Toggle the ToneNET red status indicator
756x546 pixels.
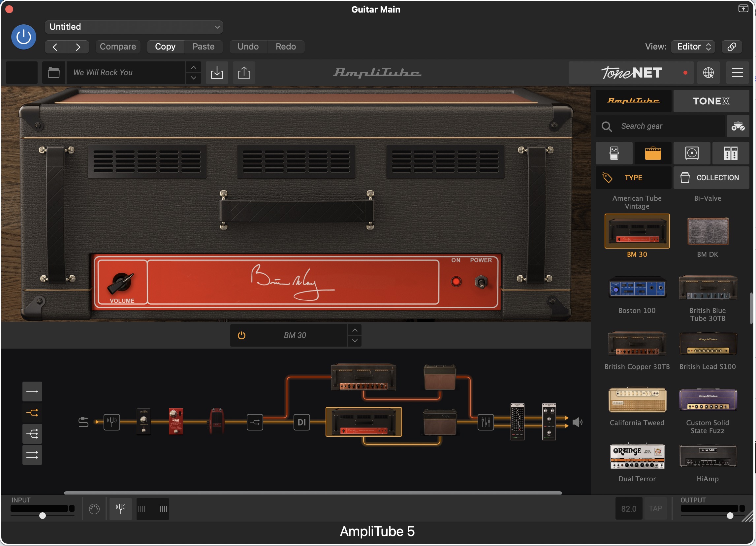pos(685,73)
